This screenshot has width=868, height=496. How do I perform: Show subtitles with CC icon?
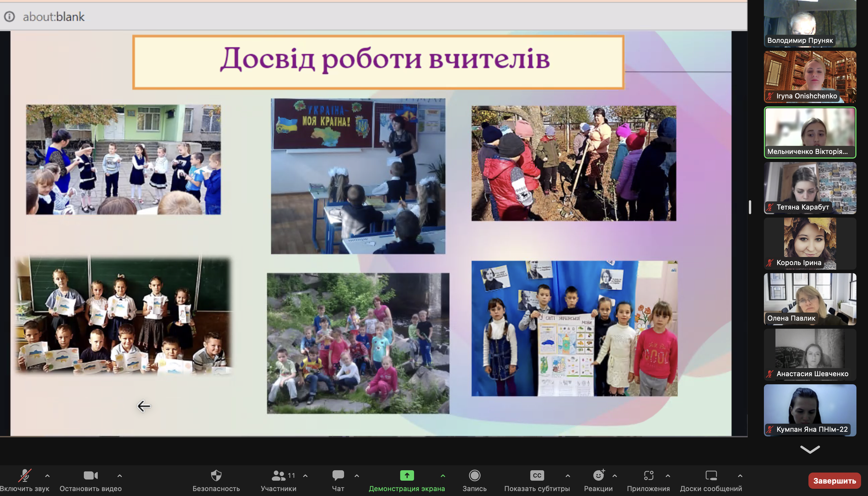(x=537, y=475)
